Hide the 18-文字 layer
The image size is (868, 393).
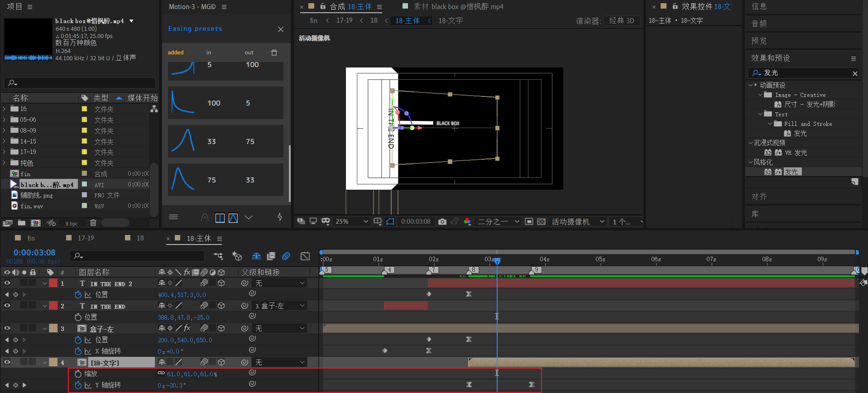[7, 362]
